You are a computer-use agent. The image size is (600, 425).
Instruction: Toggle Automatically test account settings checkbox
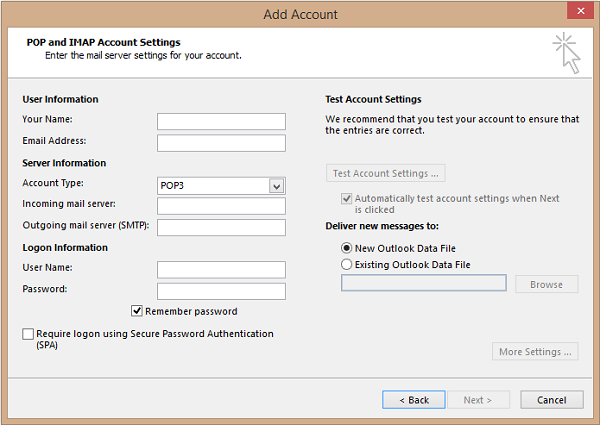point(346,199)
